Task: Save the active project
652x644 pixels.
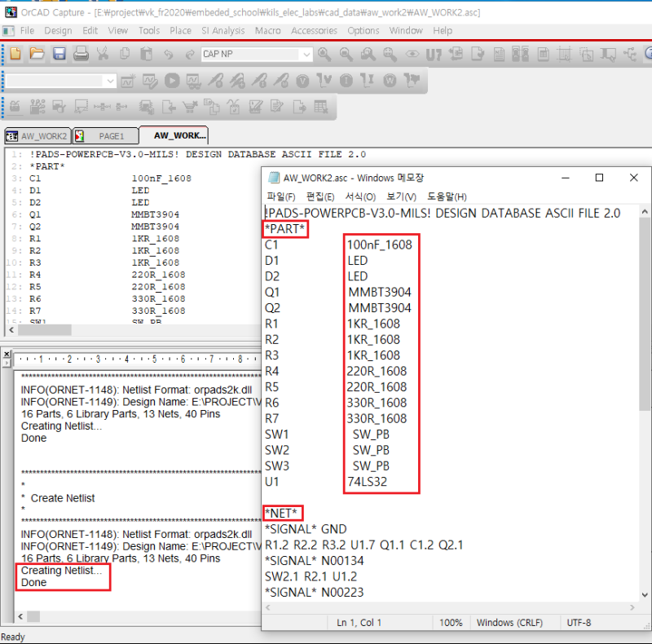Action: click(x=57, y=54)
